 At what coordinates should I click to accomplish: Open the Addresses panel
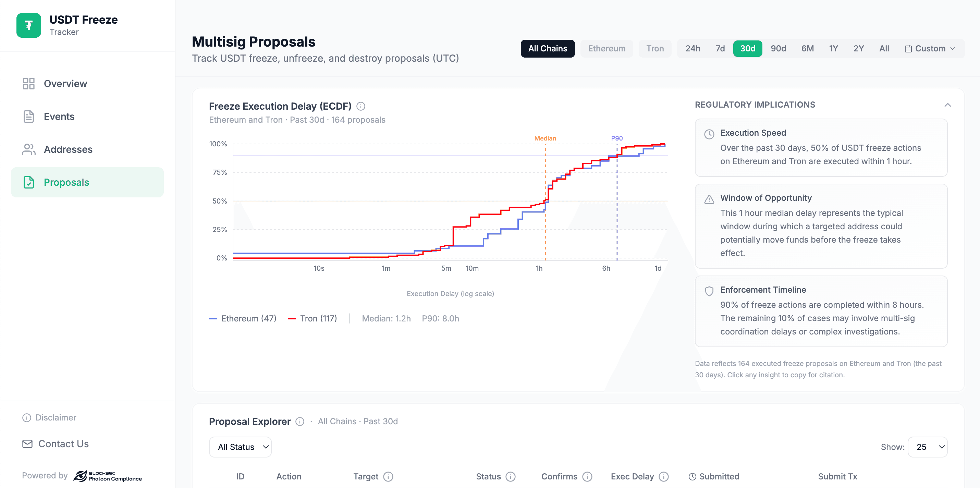tap(68, 149)
